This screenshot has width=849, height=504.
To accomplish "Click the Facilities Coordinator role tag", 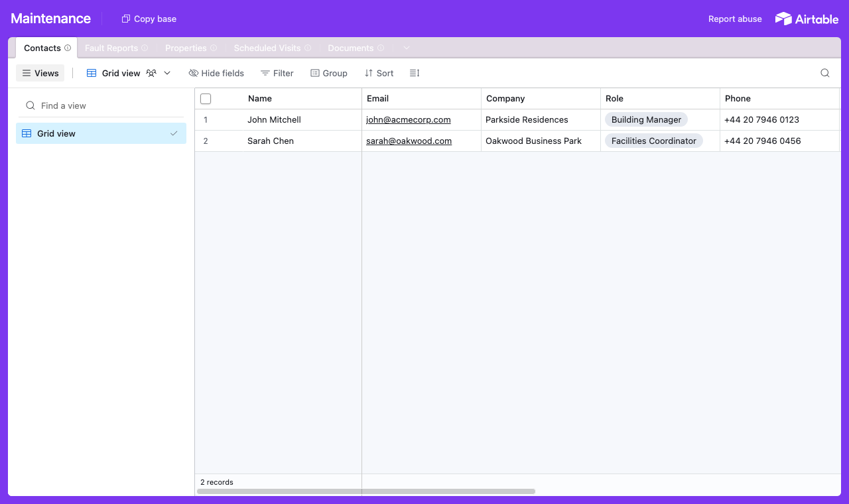I will pyautogui.click(x=653, y=141).
